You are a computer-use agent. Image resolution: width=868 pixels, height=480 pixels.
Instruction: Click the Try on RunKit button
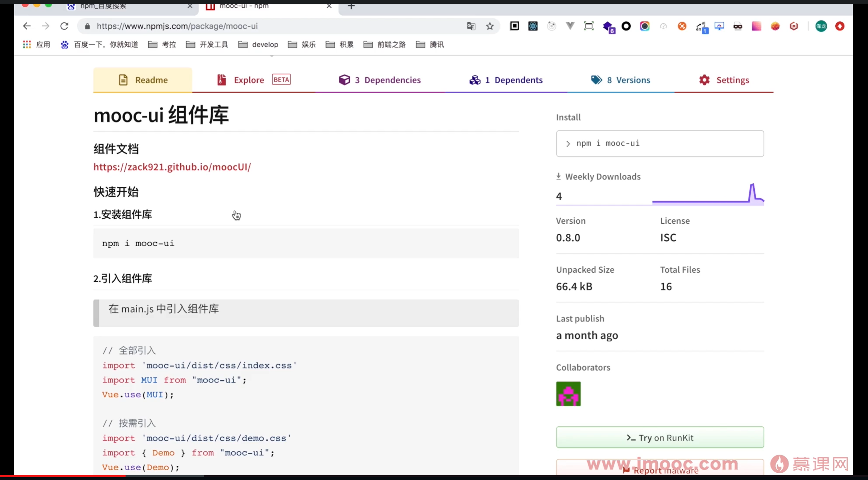point(660,437)
